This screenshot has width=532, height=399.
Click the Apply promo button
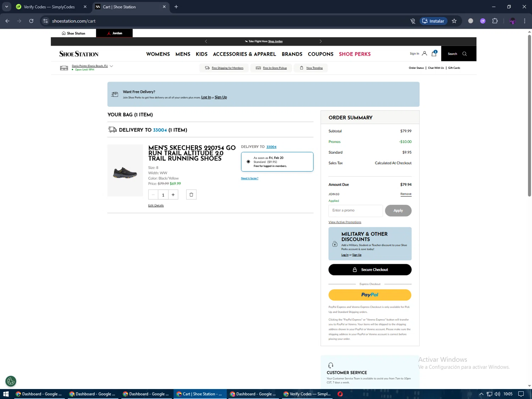click(398, 211)
